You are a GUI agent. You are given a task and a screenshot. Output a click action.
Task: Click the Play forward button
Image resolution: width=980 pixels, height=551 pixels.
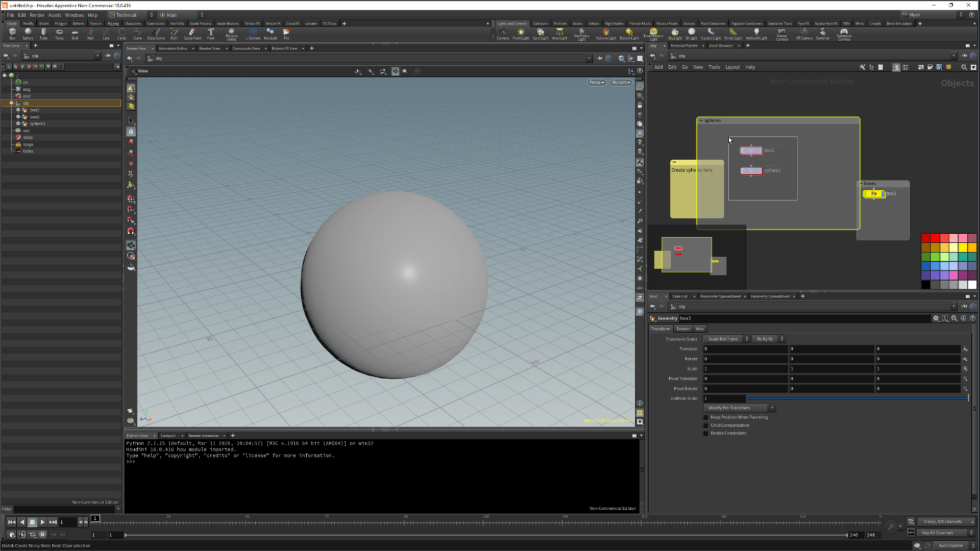42,522
